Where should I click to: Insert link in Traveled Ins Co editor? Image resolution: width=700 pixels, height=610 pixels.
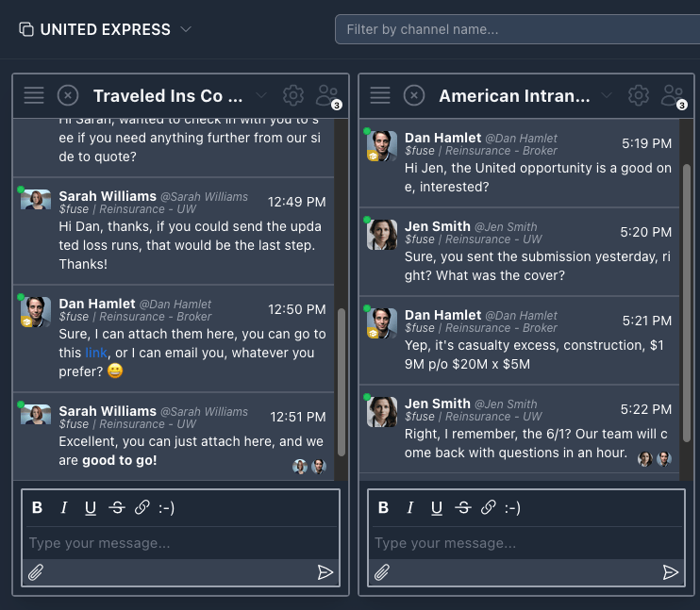(x=142, y=508)
